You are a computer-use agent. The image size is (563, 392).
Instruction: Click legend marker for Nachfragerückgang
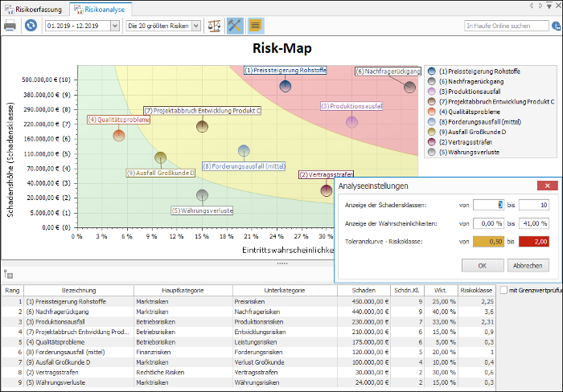tap(432, 81)
